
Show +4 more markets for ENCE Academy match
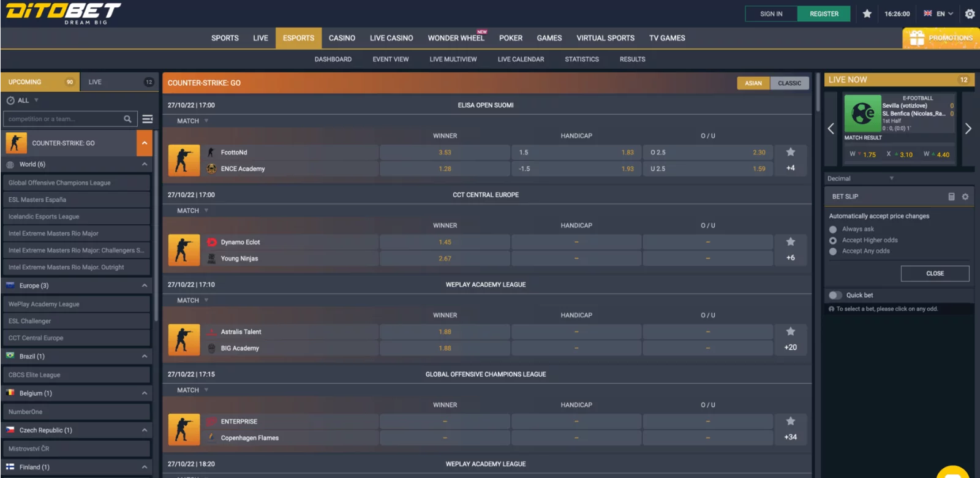[791, 168]
